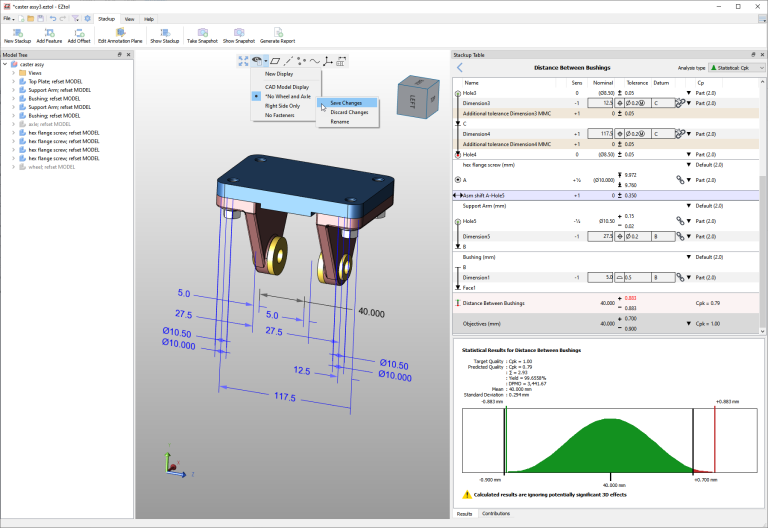Collapse the caster assy root node
This screenshot has height=528, width=768.
(x=5, y=64)
